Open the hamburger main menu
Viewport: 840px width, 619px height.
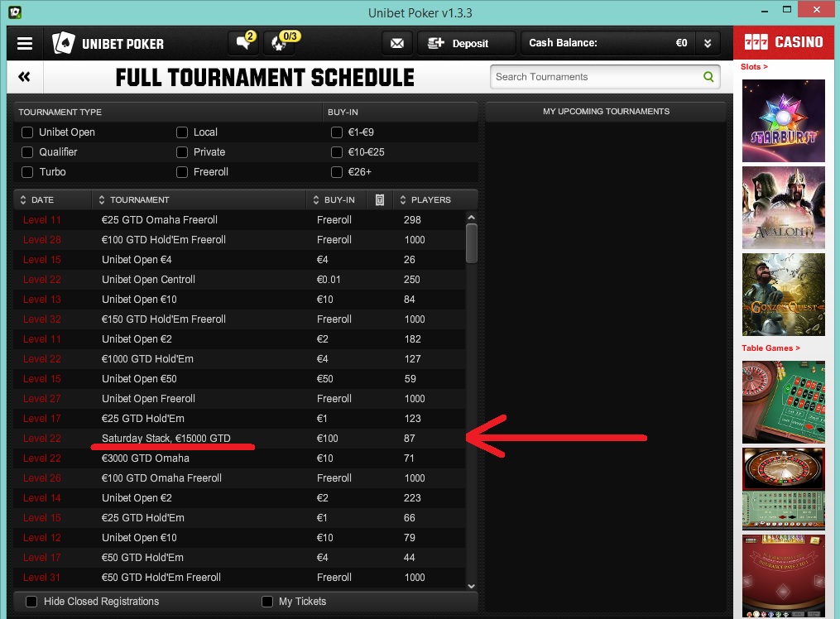pos(25,43)
